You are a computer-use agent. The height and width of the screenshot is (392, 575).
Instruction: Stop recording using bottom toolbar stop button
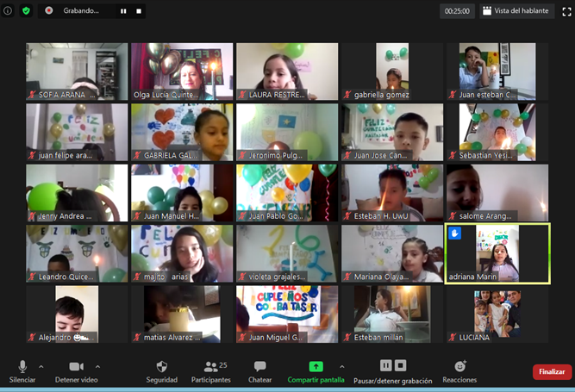pyautogui.click(x=401, y=366)
